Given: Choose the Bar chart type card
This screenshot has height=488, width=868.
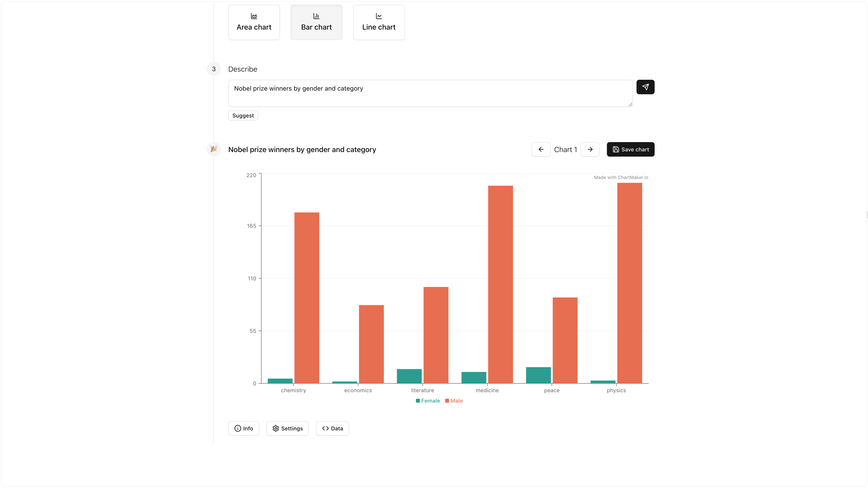Looking at the screenshot, I should click(x=316, y=22).
